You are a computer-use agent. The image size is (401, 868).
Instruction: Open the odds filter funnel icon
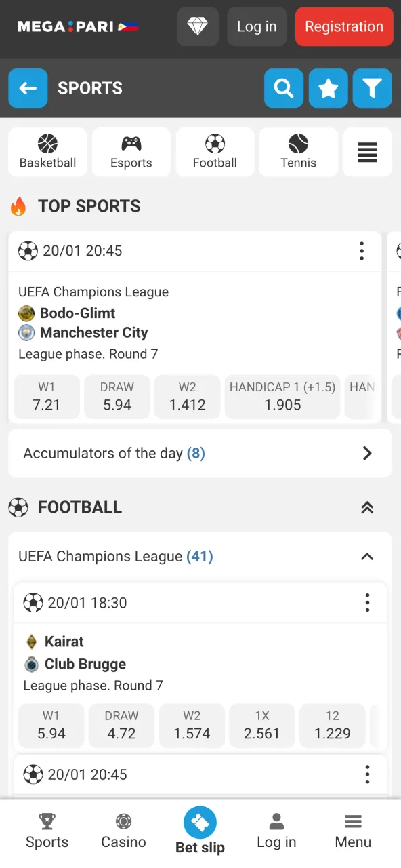(x=372, y=88)
